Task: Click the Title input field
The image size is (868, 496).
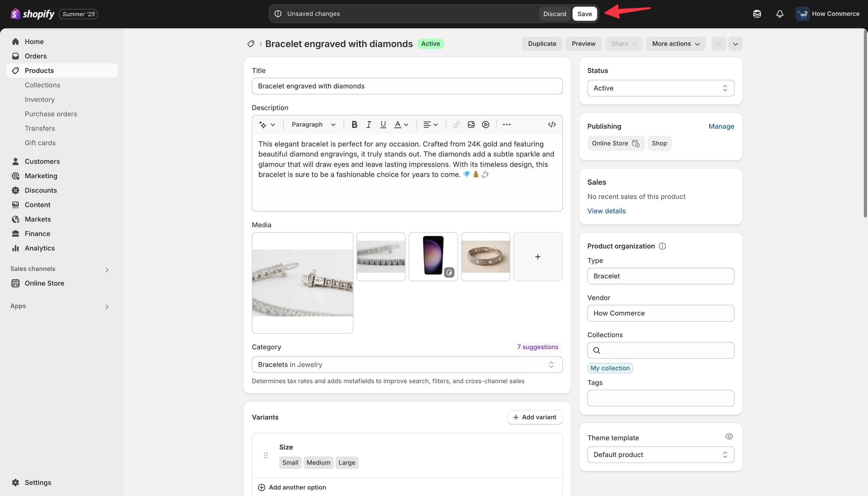Action: click(x=407, y=86)
